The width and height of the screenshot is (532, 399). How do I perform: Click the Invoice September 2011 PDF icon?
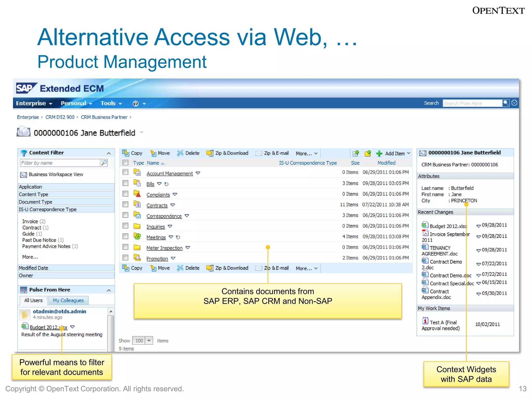(x=425, y=233)
